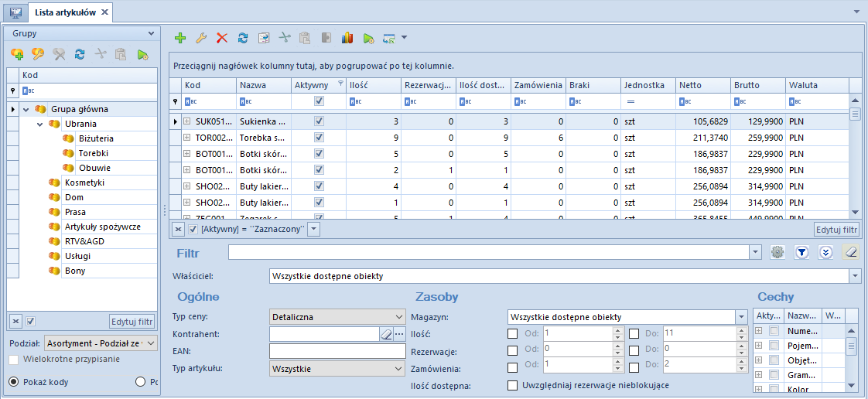Delete selected article with red X
Screen dimensions: 868x399
[x=222, y=38]
